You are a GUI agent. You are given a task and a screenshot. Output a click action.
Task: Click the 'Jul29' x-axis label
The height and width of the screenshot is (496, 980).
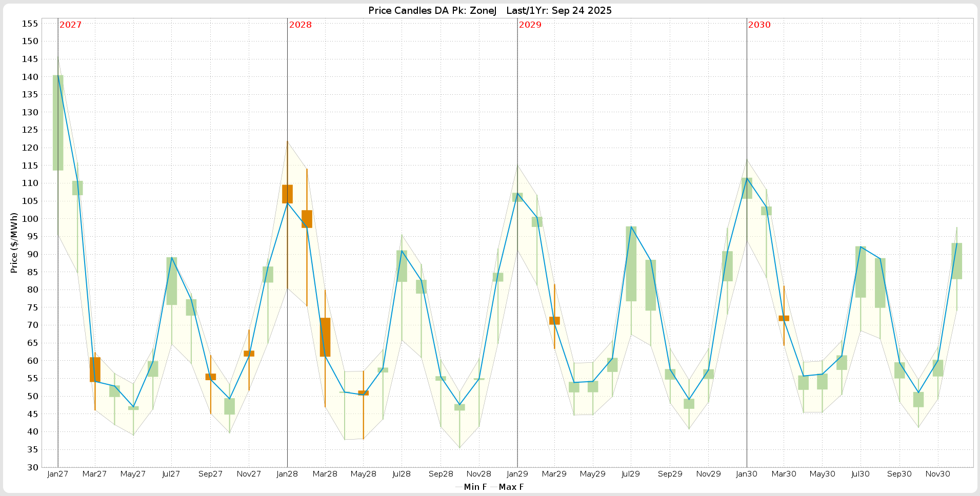[x=630, y=474]
